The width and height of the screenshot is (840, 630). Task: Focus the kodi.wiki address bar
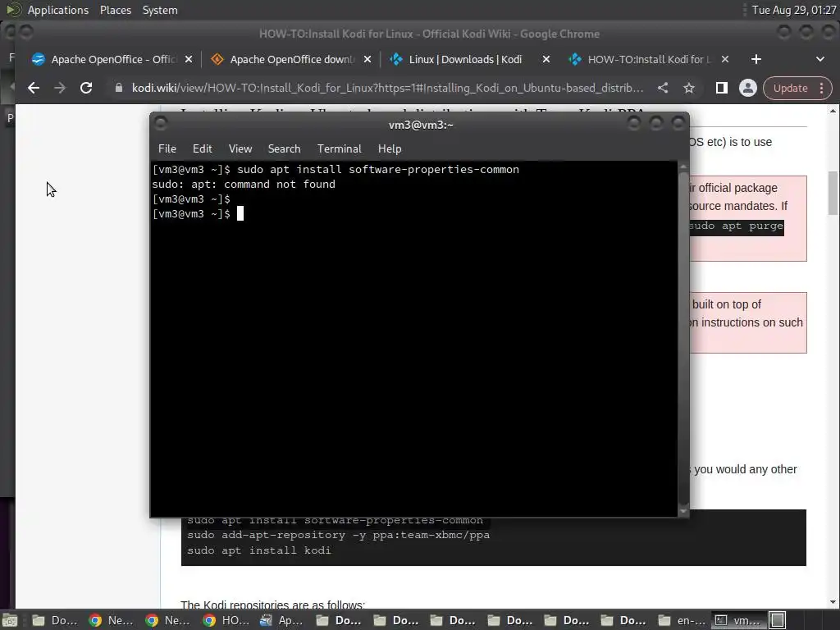point(387,88)
